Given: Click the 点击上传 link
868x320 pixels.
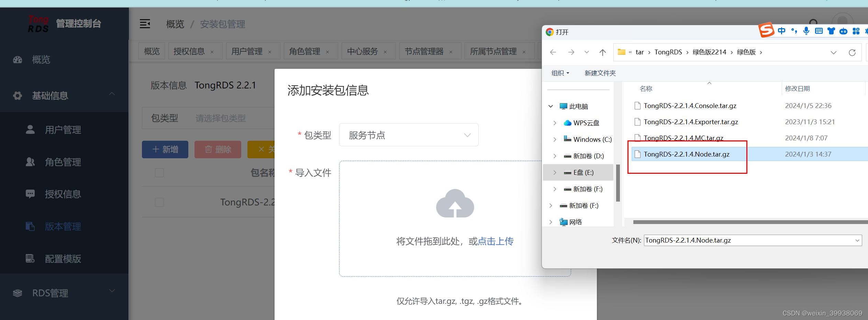Looking at the screenshot, I should tap(496, 241).
